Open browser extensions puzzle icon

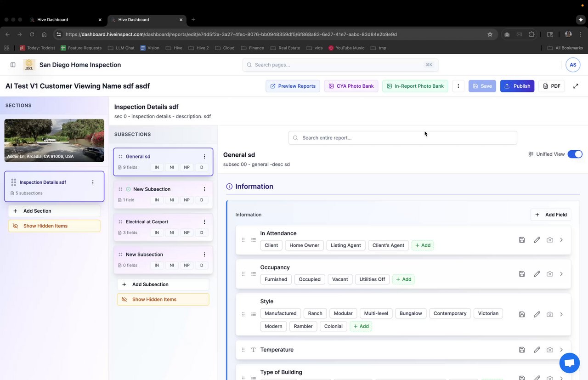[531, 34]
